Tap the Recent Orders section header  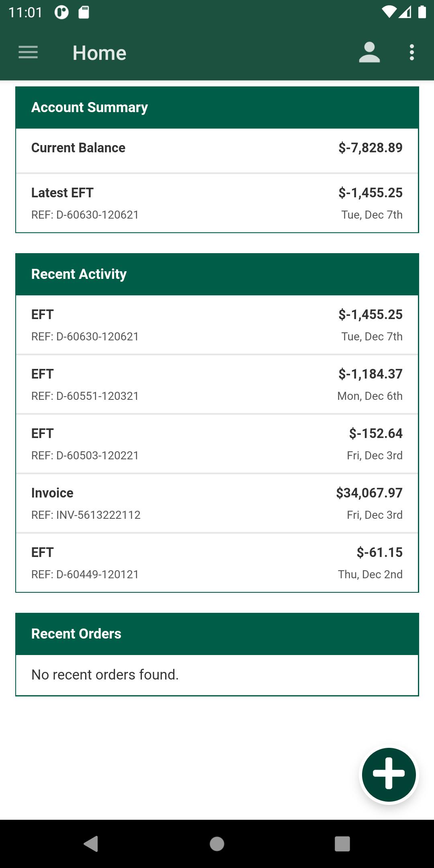coord(217,634)
